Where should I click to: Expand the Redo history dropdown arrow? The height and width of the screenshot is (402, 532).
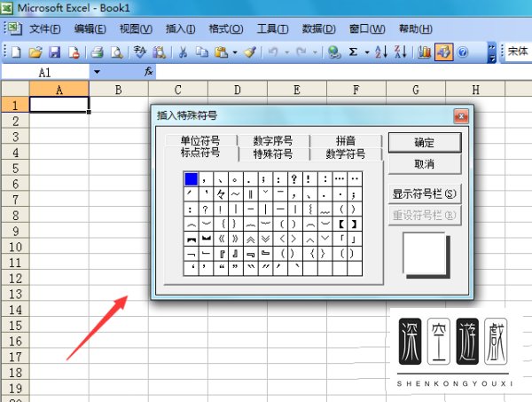(x=315, y=52)
